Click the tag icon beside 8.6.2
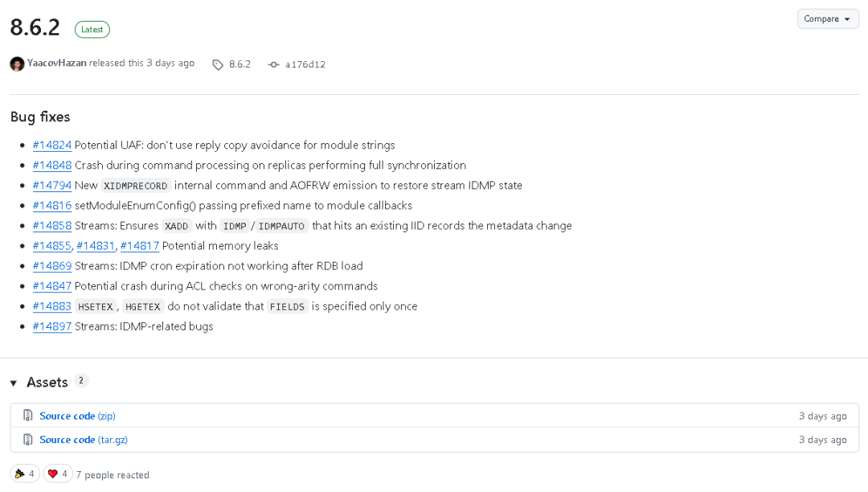Image resolution: width=868 pixels, height=492 pixels. (218, 64)
